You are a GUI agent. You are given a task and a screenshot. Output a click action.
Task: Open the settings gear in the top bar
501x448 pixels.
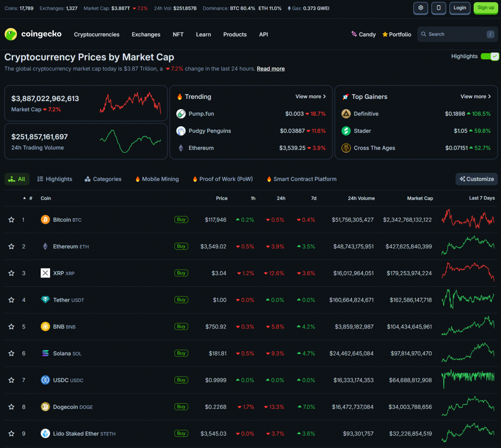coord(420,8)
